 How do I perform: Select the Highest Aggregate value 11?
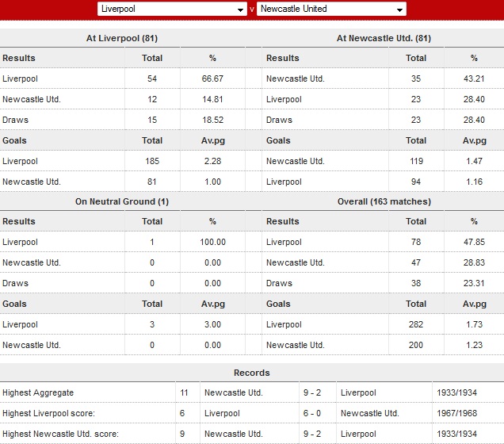click(x=184, y=392)
